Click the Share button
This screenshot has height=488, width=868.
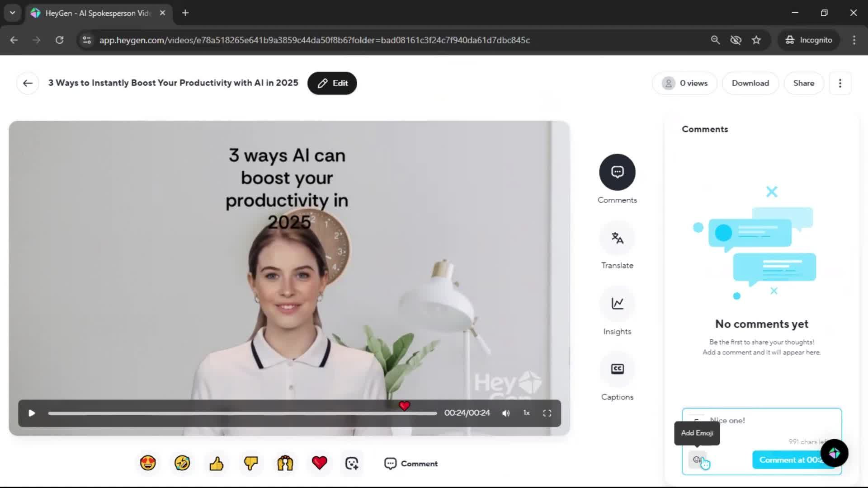tap(803, 83)
